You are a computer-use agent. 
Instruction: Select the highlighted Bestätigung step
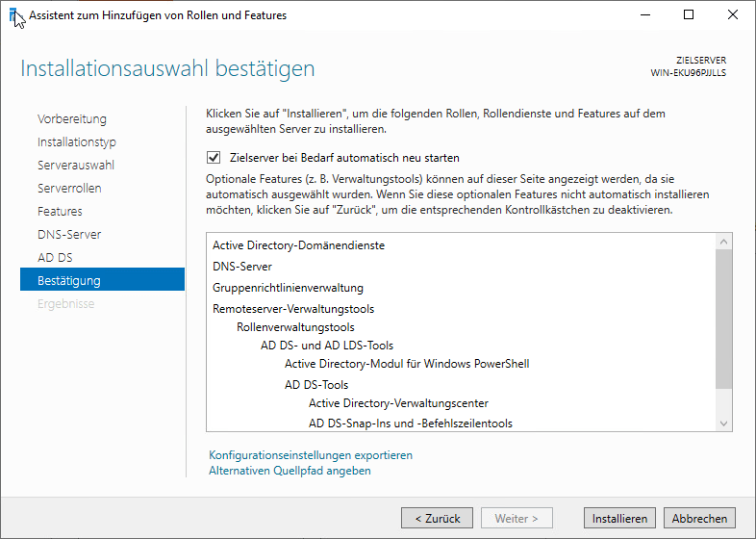coord(102,279)
